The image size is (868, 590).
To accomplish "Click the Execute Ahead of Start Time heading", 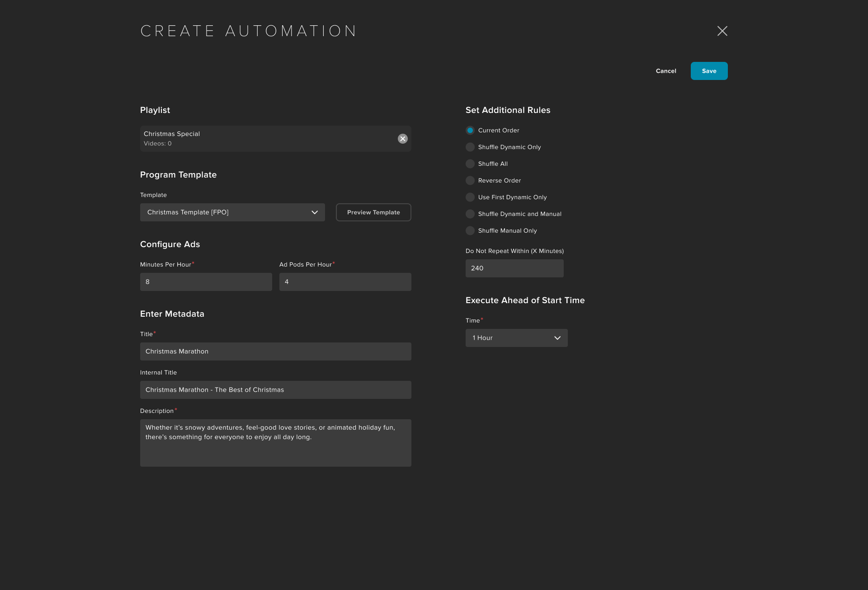I will pyautogui.click(x=525, y=300).
